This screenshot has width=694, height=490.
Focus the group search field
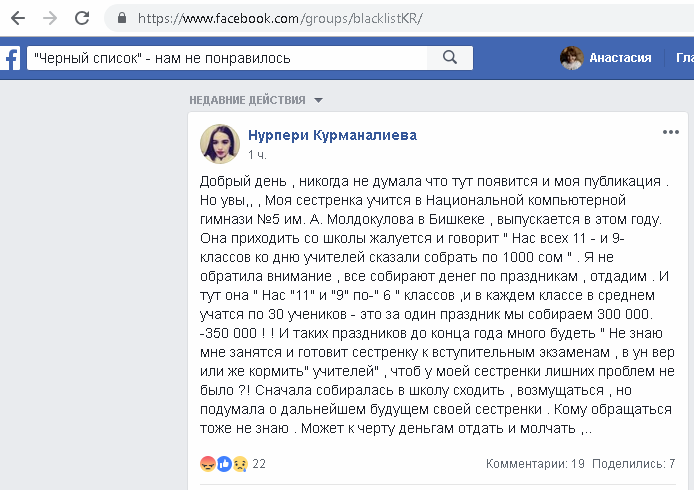(230, 58)
